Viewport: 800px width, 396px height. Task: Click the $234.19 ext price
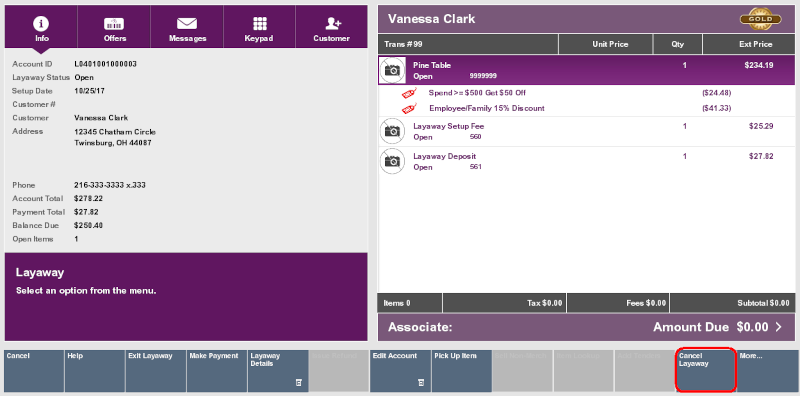coord(758,65)
